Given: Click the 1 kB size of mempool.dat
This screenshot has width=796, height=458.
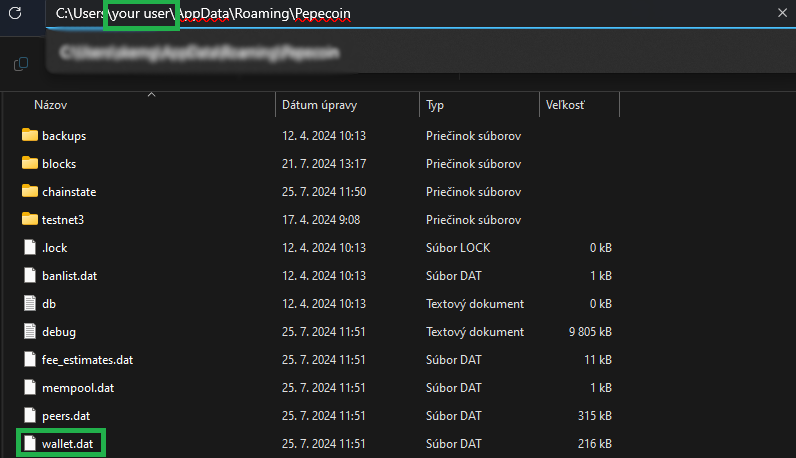Looking at the screenshot, I should [x=601, y=388].
